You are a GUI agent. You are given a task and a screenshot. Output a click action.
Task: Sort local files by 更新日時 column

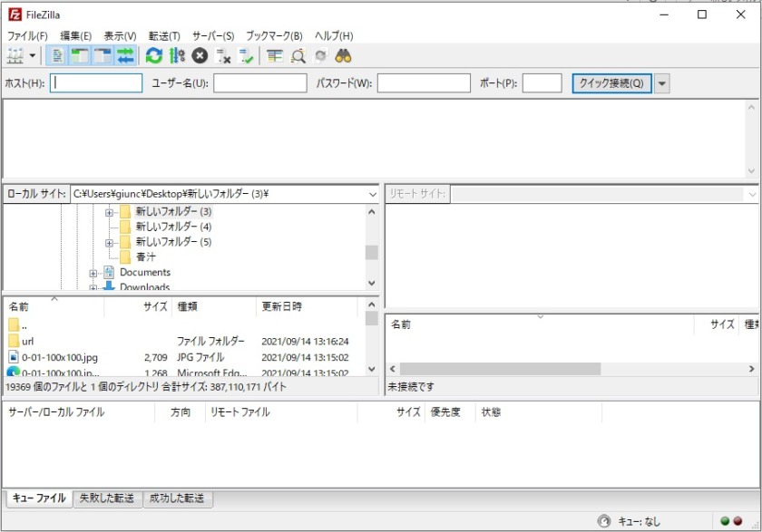[307, 306]
